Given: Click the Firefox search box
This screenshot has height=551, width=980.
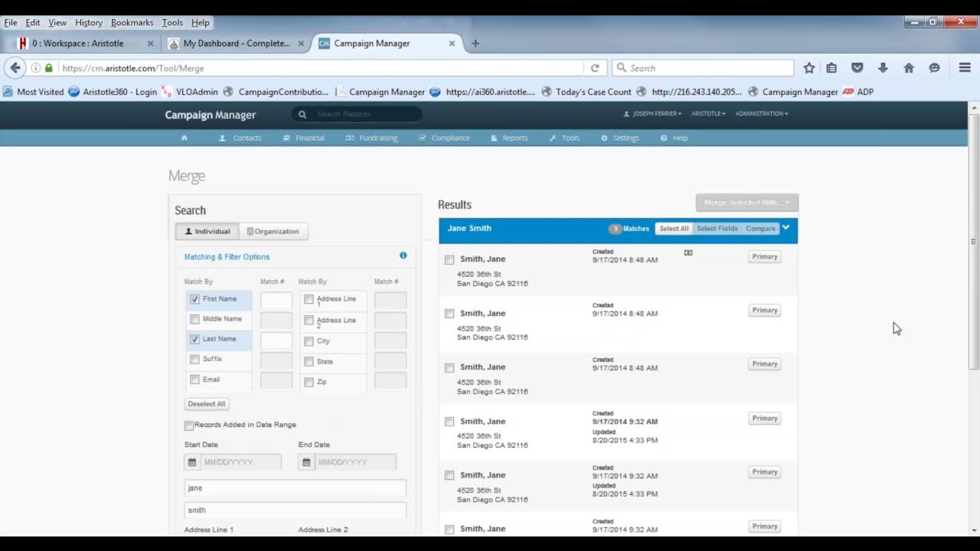Looking at the screenshot, I should coord(703,68).
